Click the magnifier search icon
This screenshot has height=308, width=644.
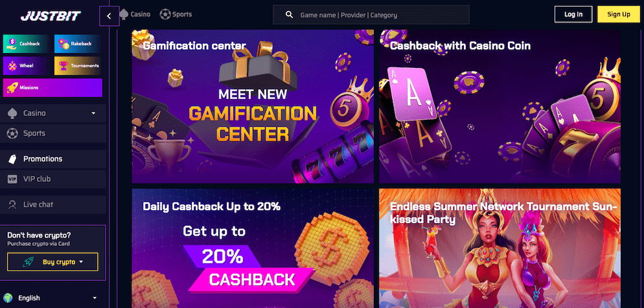tap(289, 15)
